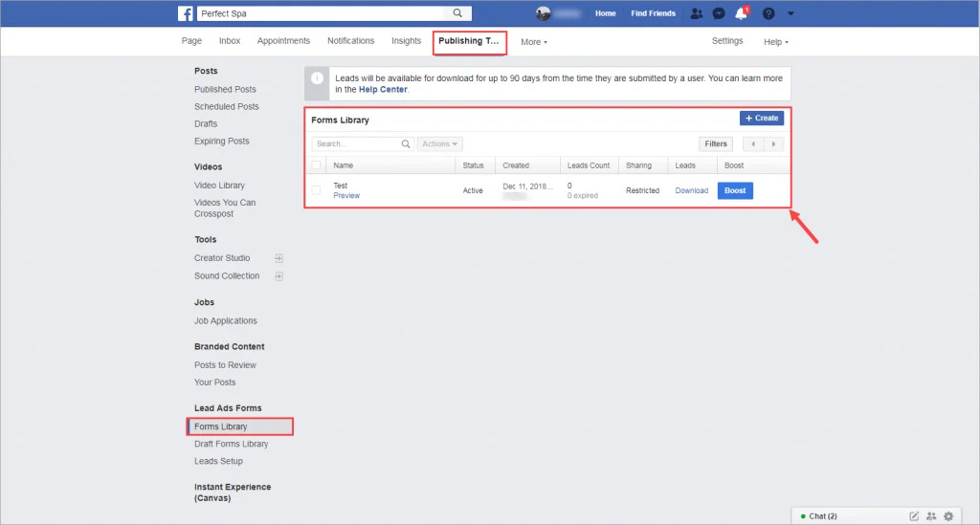Open the Help Center link
The width and height of the screenshot is (980, 525).
(383, 89)
